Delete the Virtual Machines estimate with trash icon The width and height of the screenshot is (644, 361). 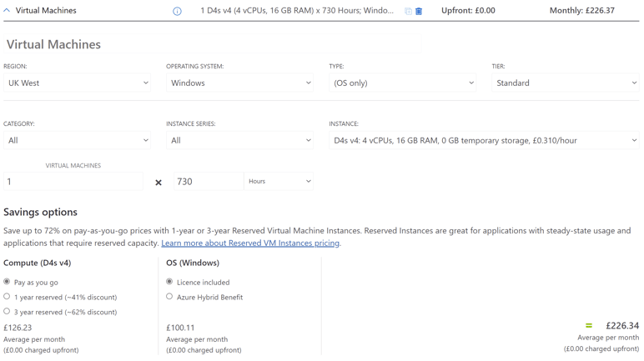(x=419, y=12)
